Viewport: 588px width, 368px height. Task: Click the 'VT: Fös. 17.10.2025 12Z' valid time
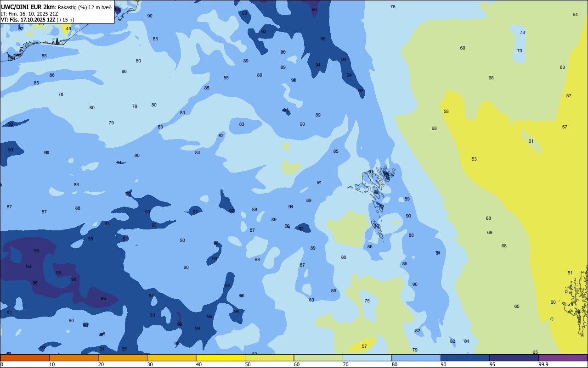(28, 20)
